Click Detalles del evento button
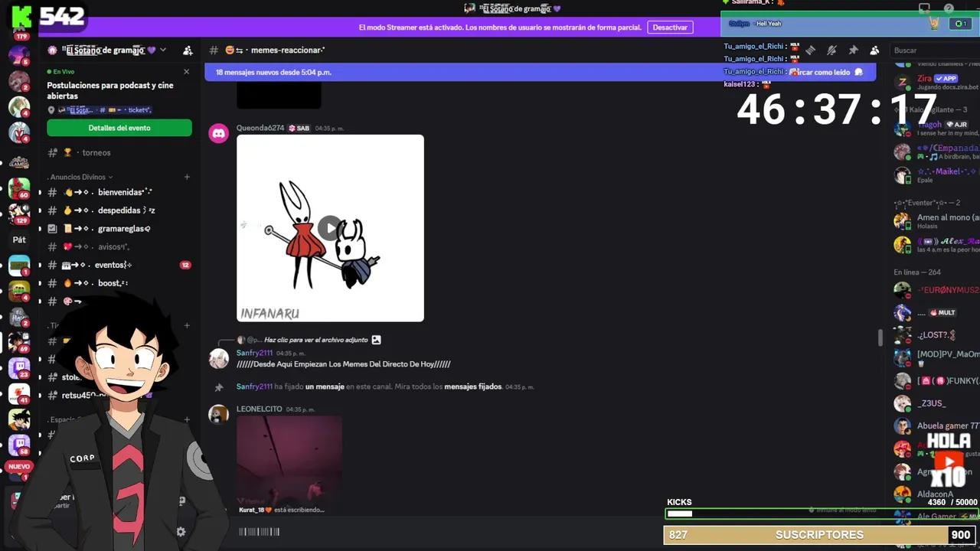The height and width of the screenshot is (551, 980). 119,128
